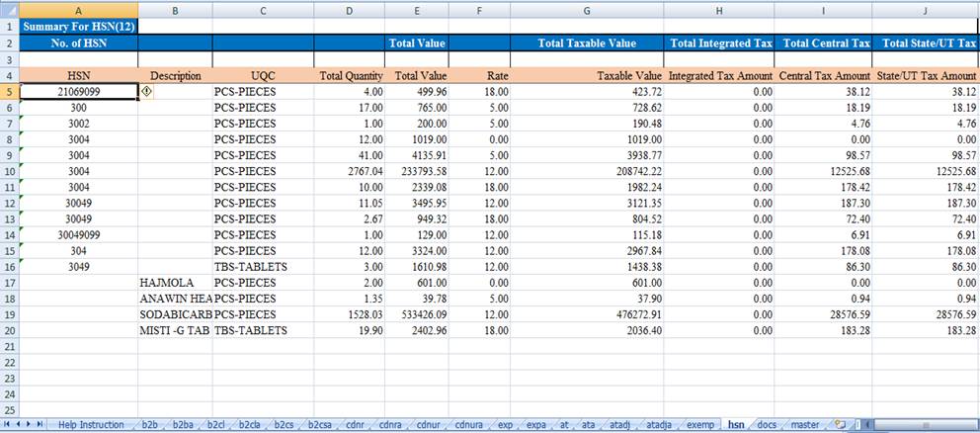Open the docs sheet tab
The height and width of the screenshot is (433, 980).
point(767,425)
